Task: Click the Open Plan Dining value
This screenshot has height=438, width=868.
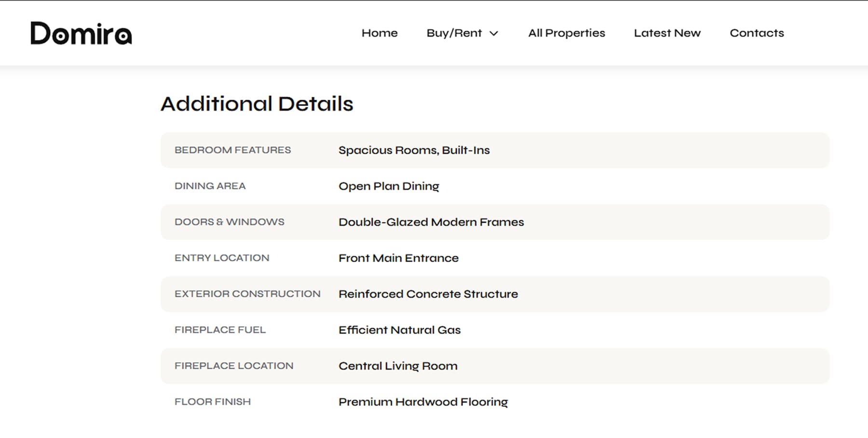Action: pyautogui.click(x=389, y=186)
